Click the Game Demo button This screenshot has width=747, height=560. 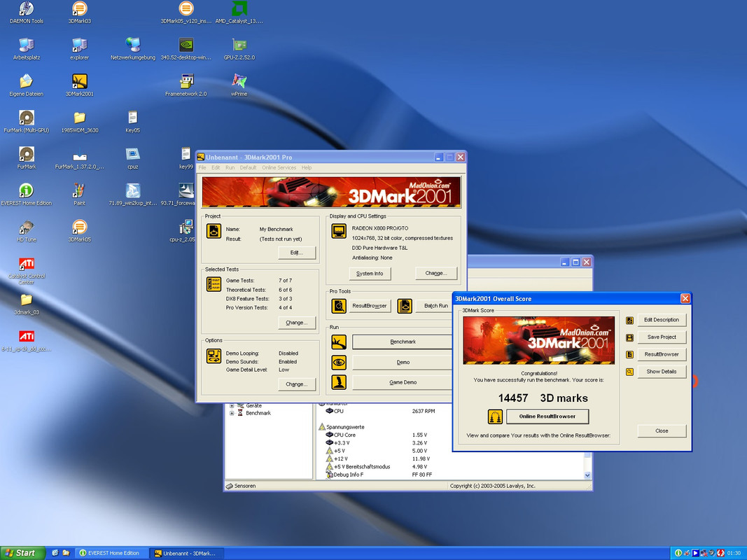[403, 382]
